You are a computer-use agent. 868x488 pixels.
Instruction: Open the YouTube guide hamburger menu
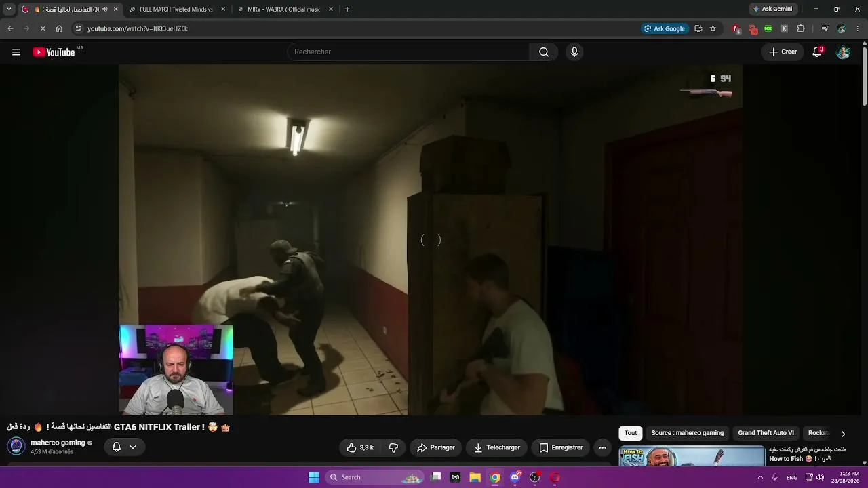click(x=16, y=52)
